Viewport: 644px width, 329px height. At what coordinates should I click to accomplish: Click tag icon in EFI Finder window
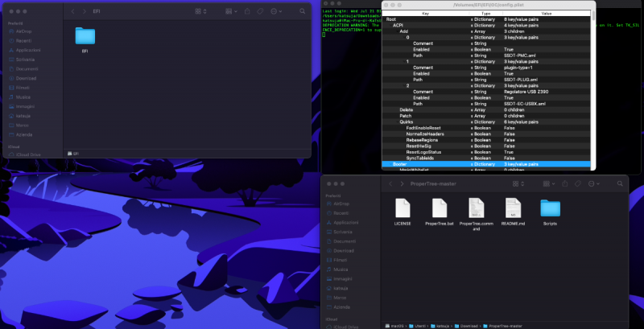(x=259, y=12)
